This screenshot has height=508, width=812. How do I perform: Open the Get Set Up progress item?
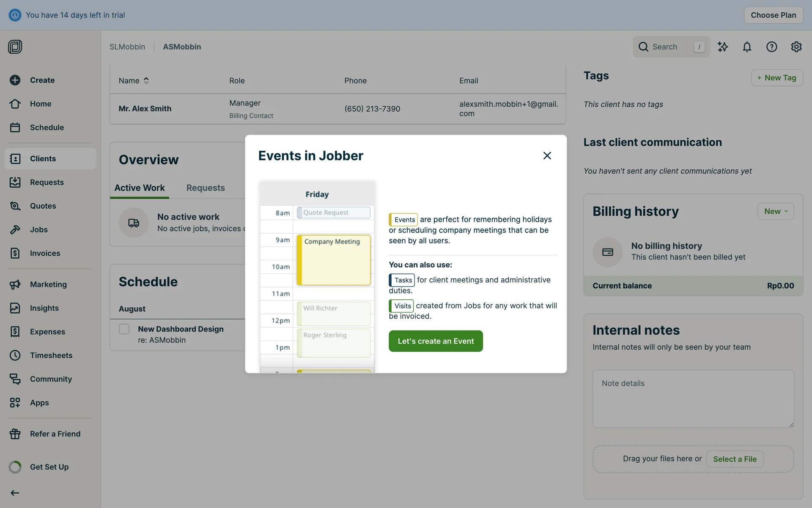tap(49, 467)
